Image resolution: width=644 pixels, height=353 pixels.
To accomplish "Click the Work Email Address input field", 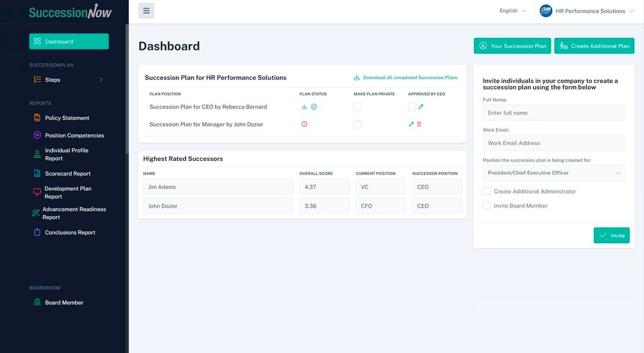I will 553,143.
